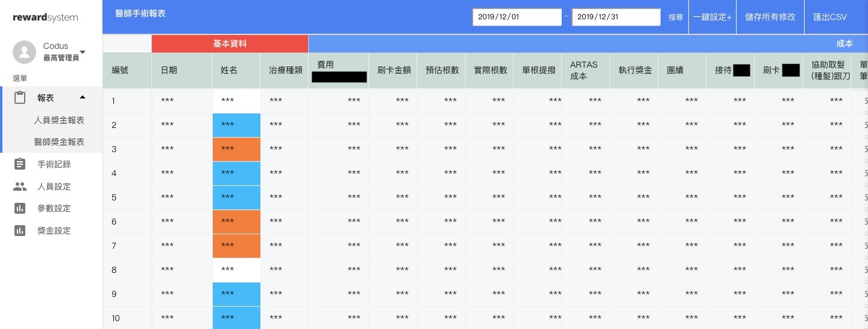
Task: Click the 執行獎金 column header
Action: [634, 71]
